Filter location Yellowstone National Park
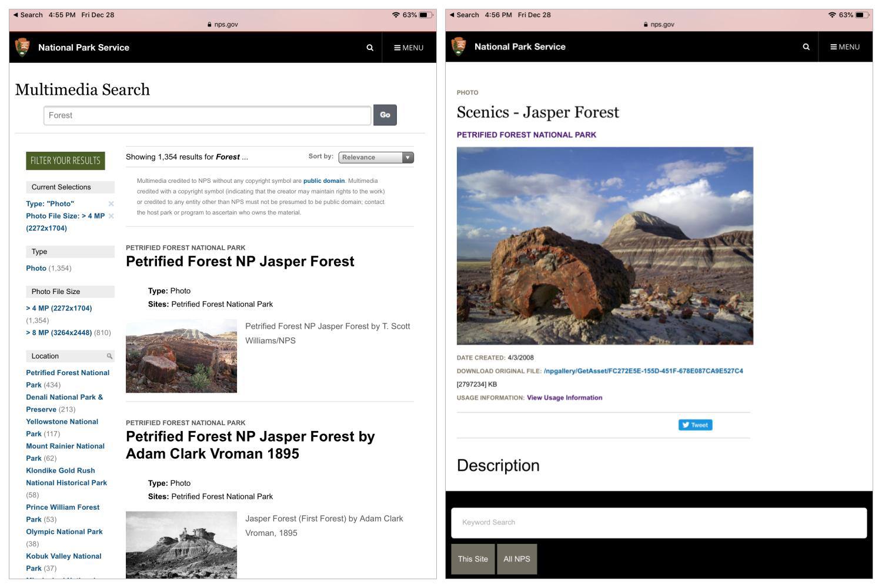Screen dimensions: 882x588 click(62, 427)
